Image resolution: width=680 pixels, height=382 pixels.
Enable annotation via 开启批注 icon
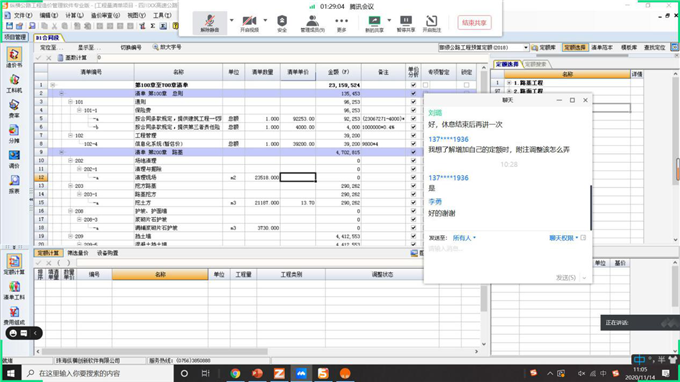[432, 23]
